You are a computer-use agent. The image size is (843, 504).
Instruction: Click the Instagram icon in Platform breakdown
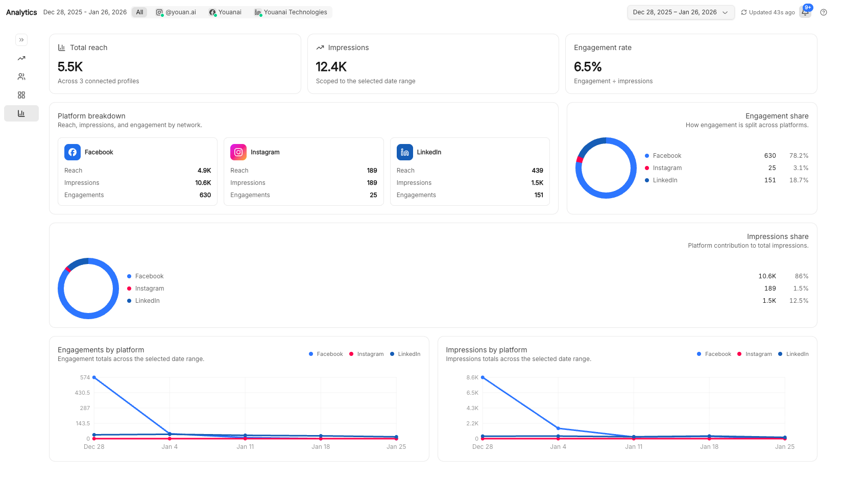pyautogui.click(x=238, y=152)
